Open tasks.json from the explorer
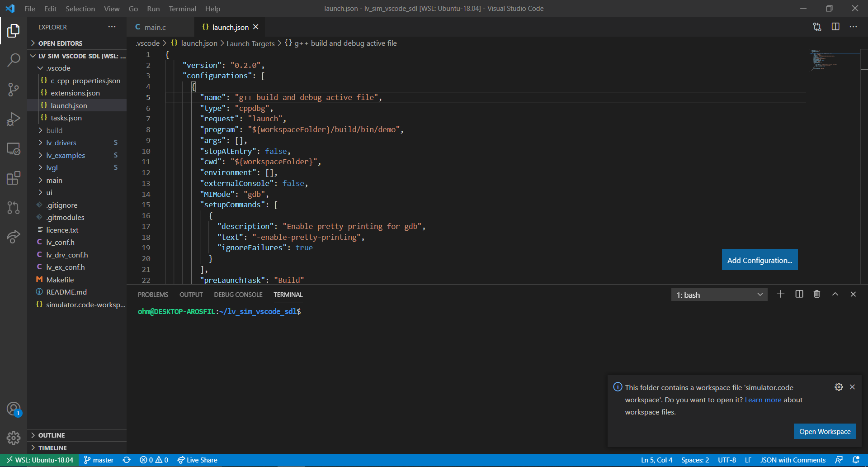 pyautogui.click(x=66, y=118)
